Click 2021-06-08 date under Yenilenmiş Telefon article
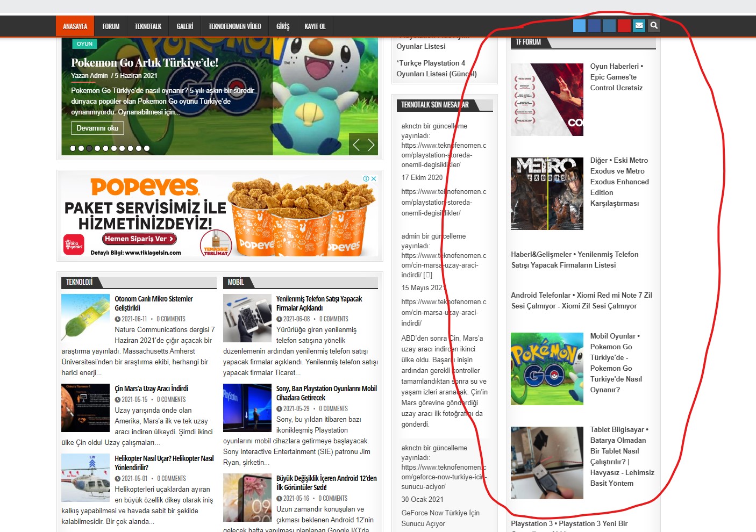Screen dimensions: 756x532 296,319
